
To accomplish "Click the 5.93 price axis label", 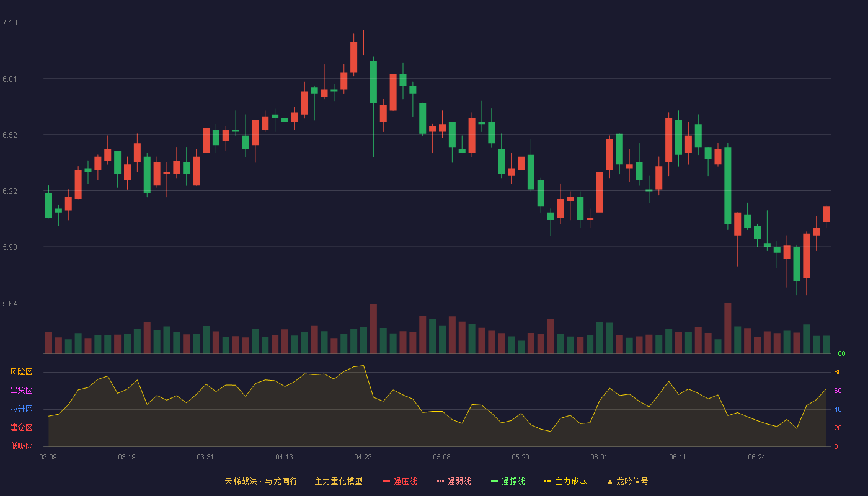I will point(10,247).
